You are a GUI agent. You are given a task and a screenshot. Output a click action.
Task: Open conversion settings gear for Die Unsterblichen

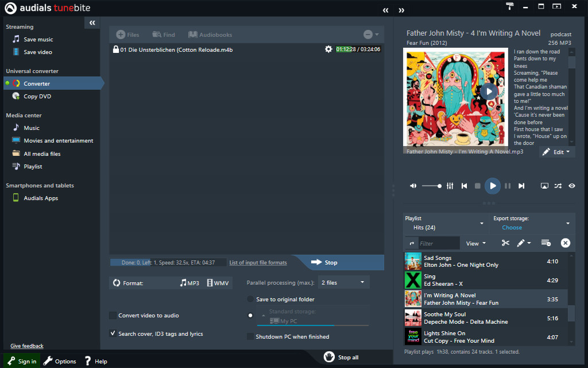click(x=328, y=49)
